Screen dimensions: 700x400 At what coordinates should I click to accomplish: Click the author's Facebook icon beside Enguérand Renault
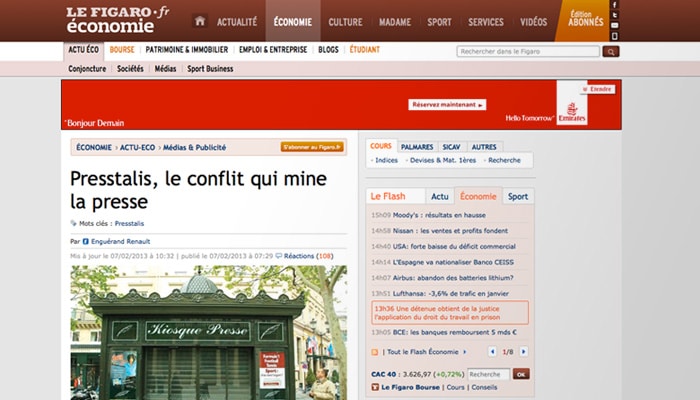(x=86, y=241)
